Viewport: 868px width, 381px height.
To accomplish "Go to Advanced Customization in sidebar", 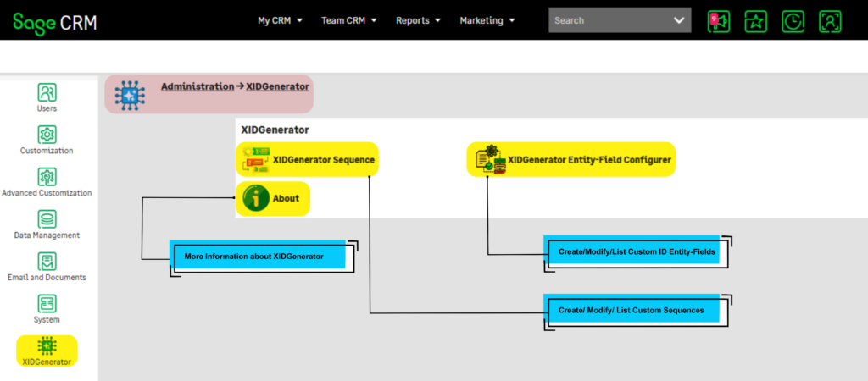I will (47, 177).
